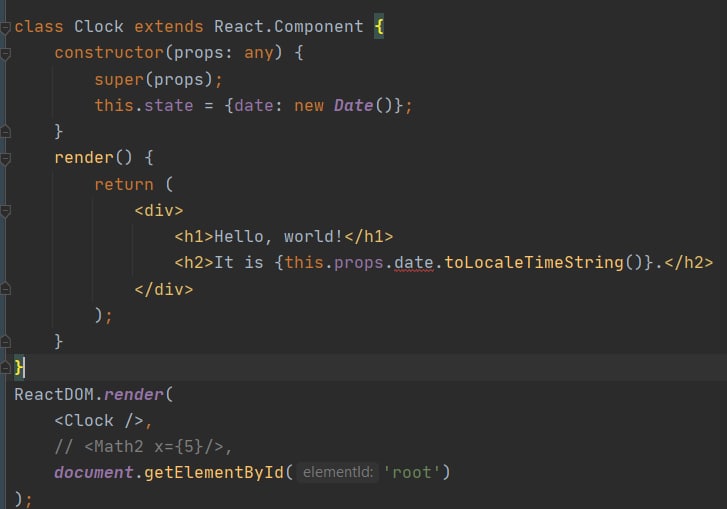Click the <h2> opening tag
The height and width of the screenshot is (509, 727).
[x=194, y=262]
